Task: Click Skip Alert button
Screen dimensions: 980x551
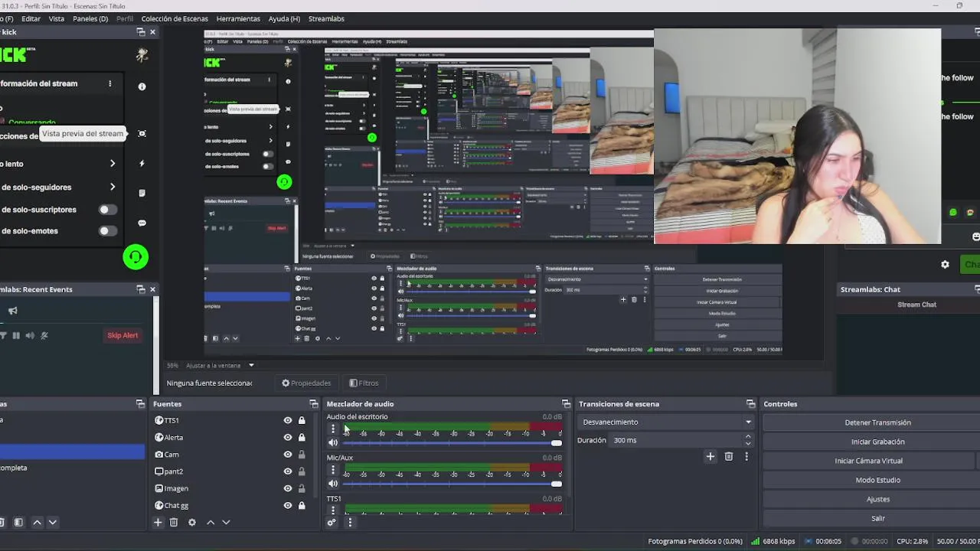Action: pos(122,335)
